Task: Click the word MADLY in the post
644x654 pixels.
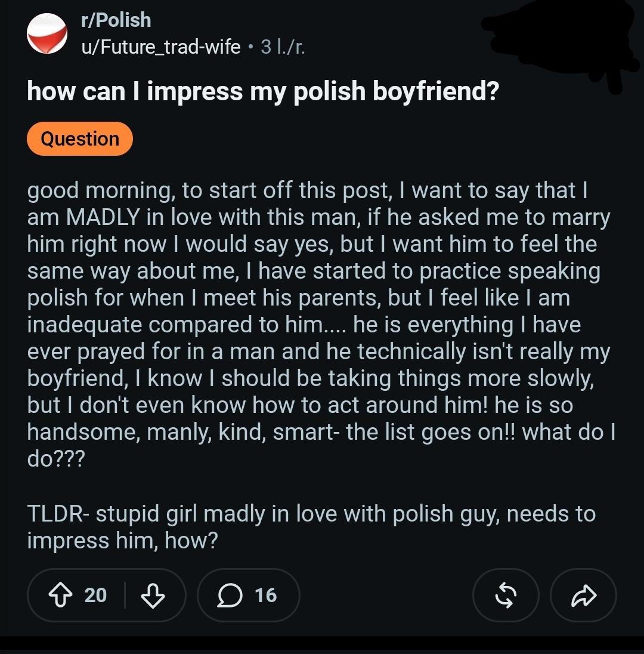Action: click(x=103, y=217)
